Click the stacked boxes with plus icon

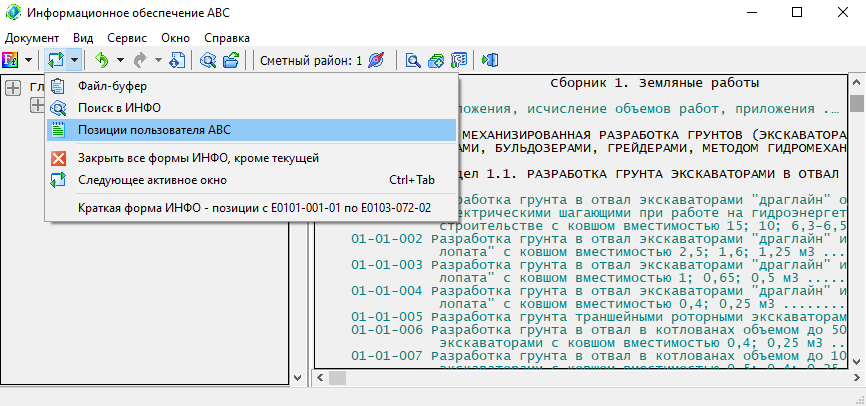(x=436, y=60)
